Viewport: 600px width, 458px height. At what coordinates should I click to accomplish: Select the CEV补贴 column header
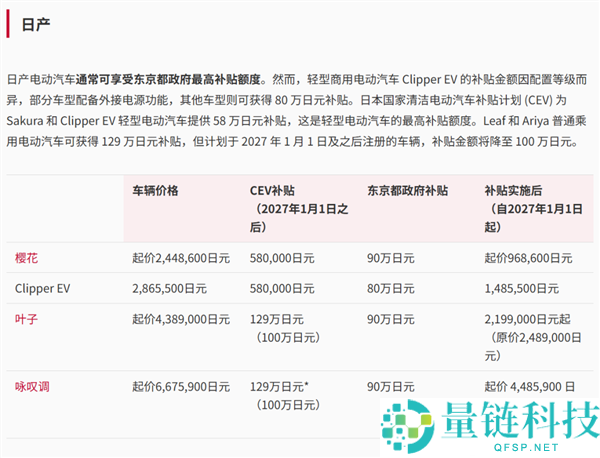pos(272,191)
